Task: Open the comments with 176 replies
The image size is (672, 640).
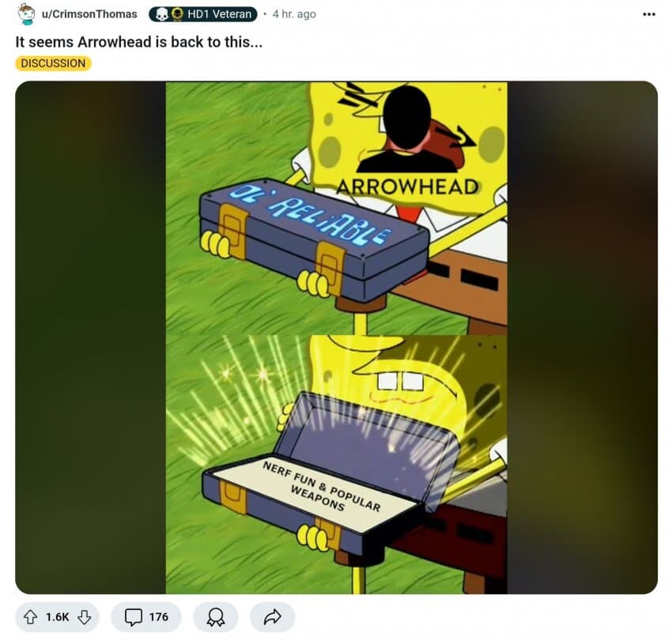Action: coord(146,617)
